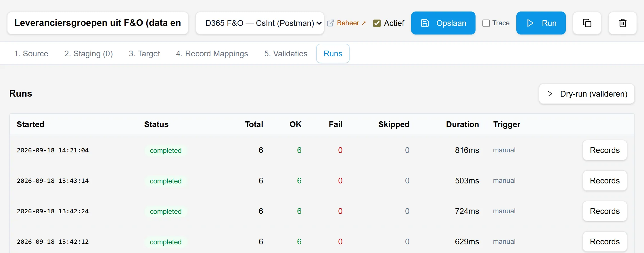The width and height of the screenshot is (644, 253).
Task: Open the D365 F&O connection dropdown
Action: pos(260,23)
